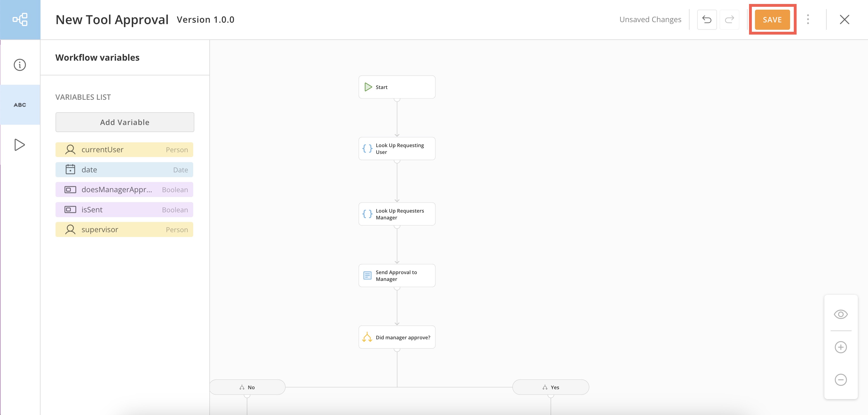This screenshot has height=415, width=868.
Task: Click the connector port below Start node
Action: click(397, 99)
